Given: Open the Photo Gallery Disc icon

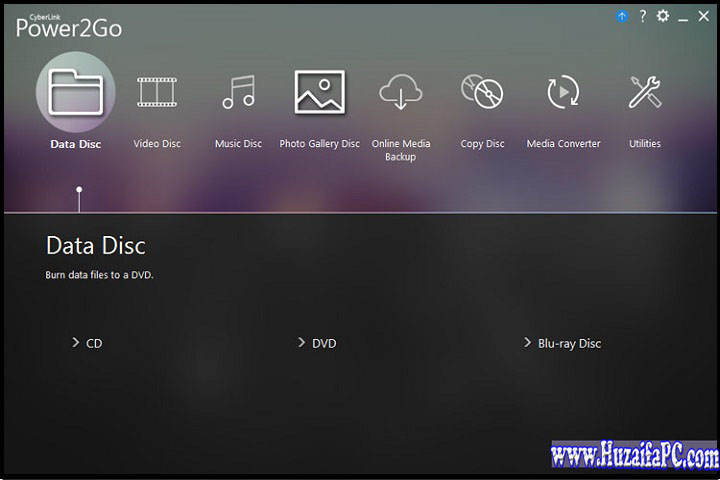Looking at the screenshot, I should point(319,92).
